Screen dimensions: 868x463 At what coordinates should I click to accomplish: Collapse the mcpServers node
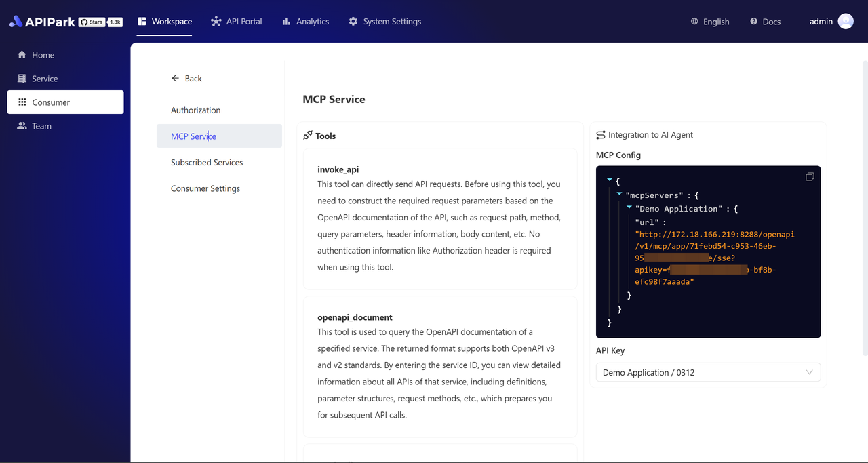[620, 195]
